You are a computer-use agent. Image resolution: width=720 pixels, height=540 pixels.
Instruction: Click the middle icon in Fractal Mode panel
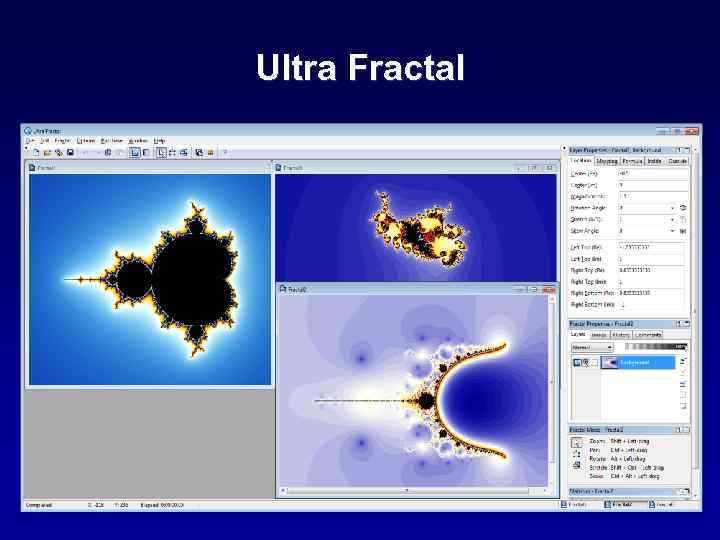tap(576, 454)
